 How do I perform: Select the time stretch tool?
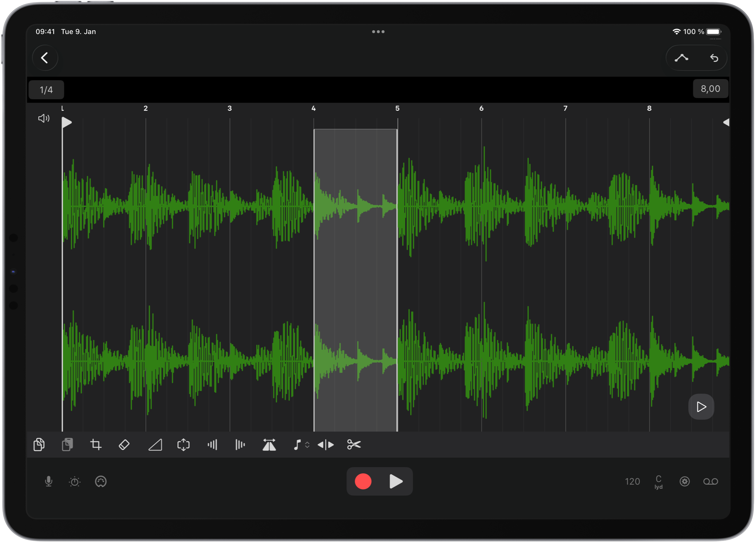point(269,445)
